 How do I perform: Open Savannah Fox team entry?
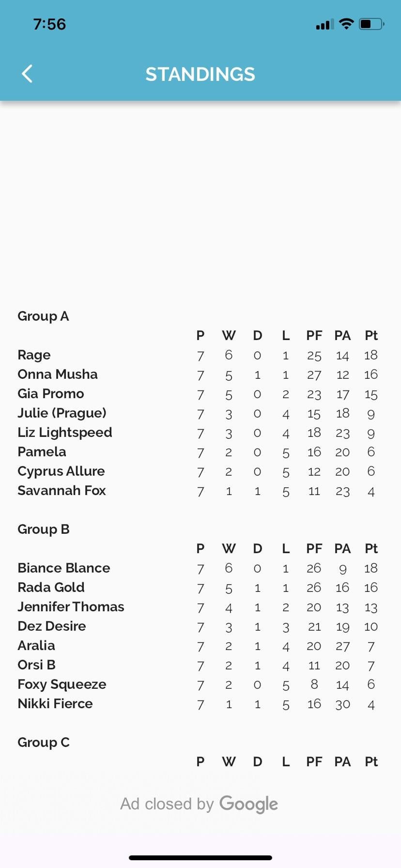pyautogui.click(x=62, y=491)
